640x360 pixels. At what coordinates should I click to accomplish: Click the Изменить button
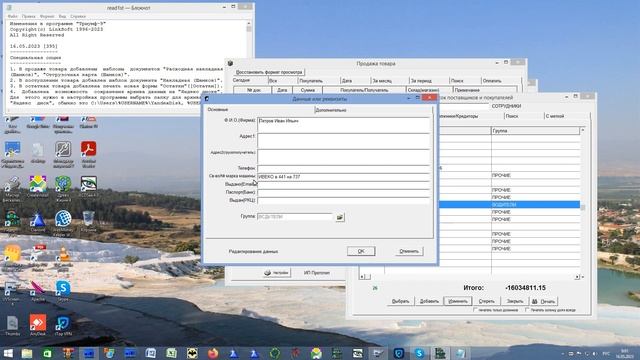pos(458,301)
